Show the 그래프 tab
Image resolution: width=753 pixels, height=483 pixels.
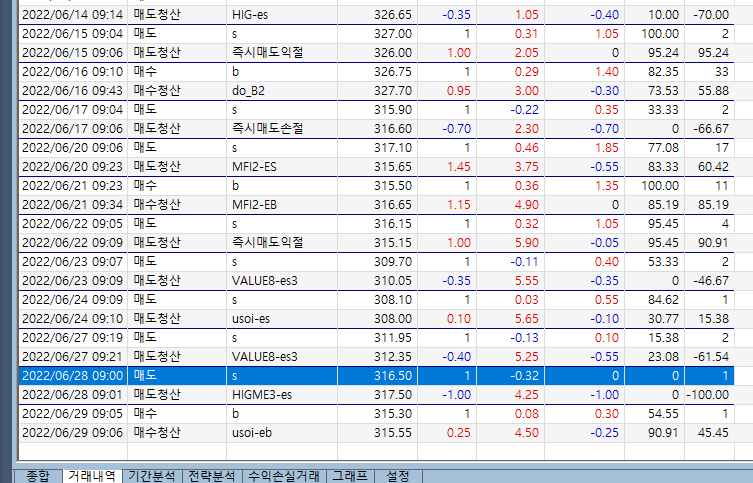tap(350, 476)
